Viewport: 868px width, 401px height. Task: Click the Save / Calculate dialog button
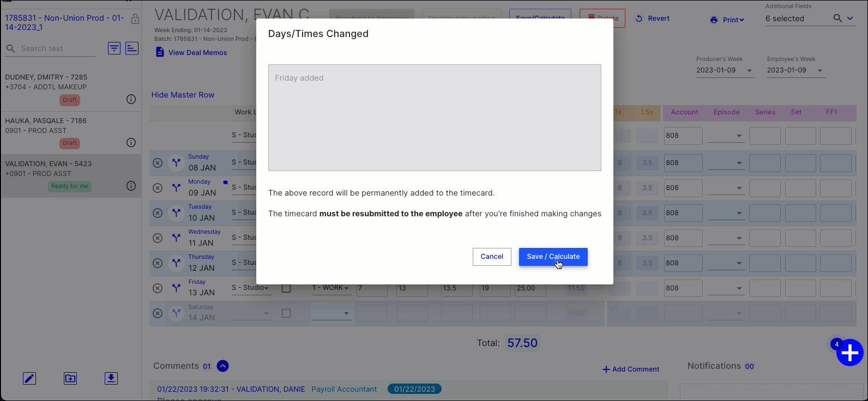pyautogui.click(x=553, y=257)
